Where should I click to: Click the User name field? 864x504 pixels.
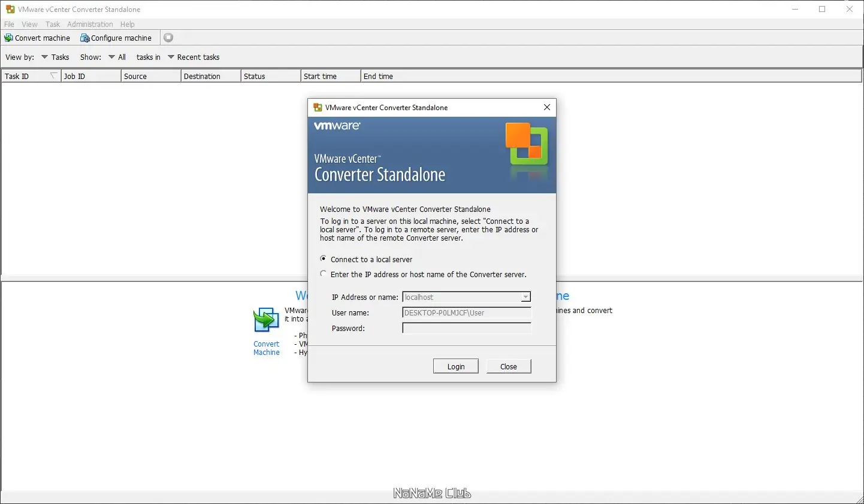click(x=467, y=312)
